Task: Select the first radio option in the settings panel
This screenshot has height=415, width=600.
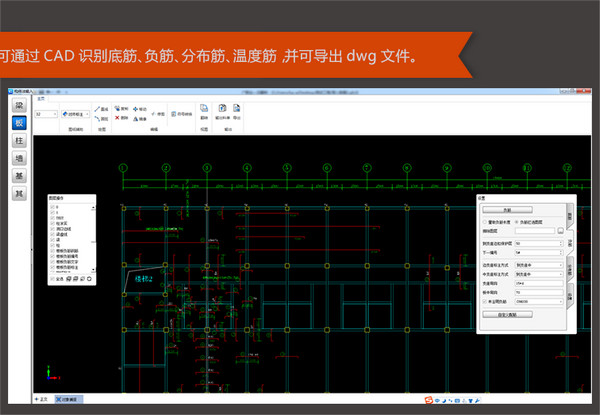Action: (485, 222)
